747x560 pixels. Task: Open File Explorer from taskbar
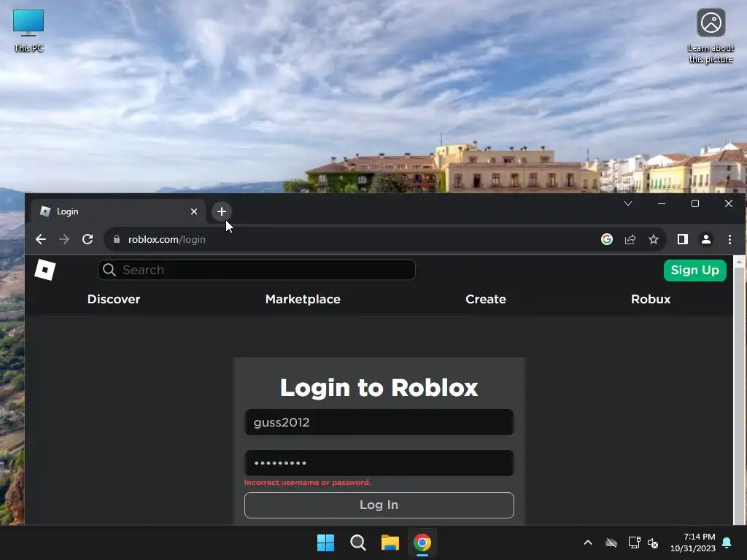coord(390,542)
